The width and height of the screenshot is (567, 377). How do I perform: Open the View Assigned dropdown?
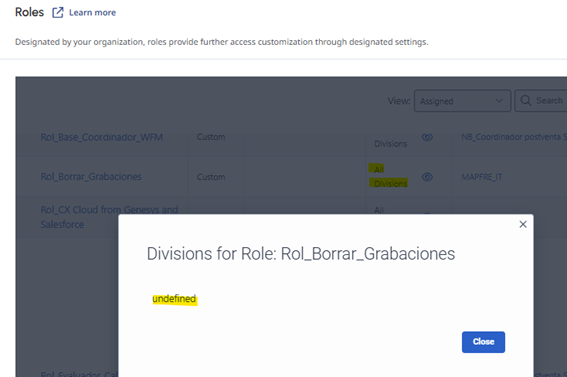pyautogui.click(x=462, y=101)
